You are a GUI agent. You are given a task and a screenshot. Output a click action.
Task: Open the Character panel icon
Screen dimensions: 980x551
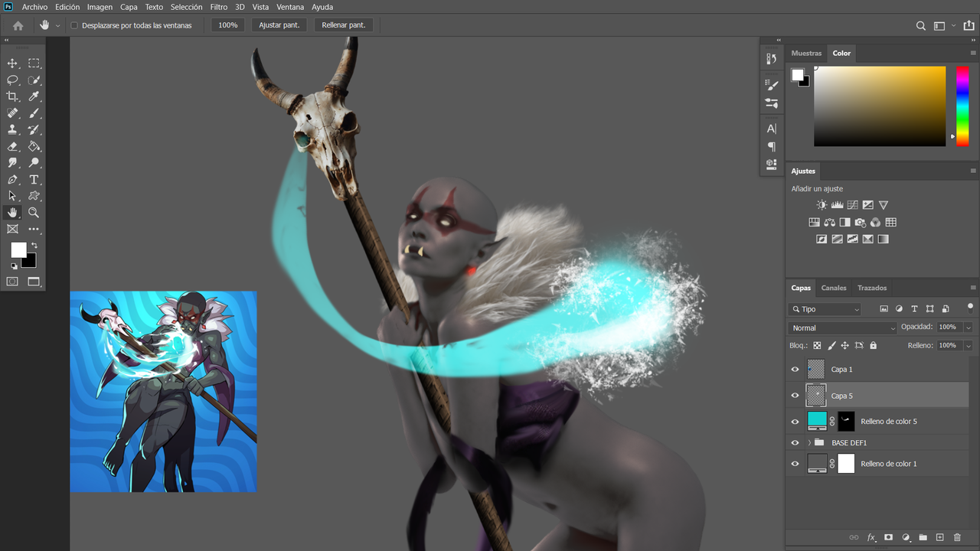[771, 129]
